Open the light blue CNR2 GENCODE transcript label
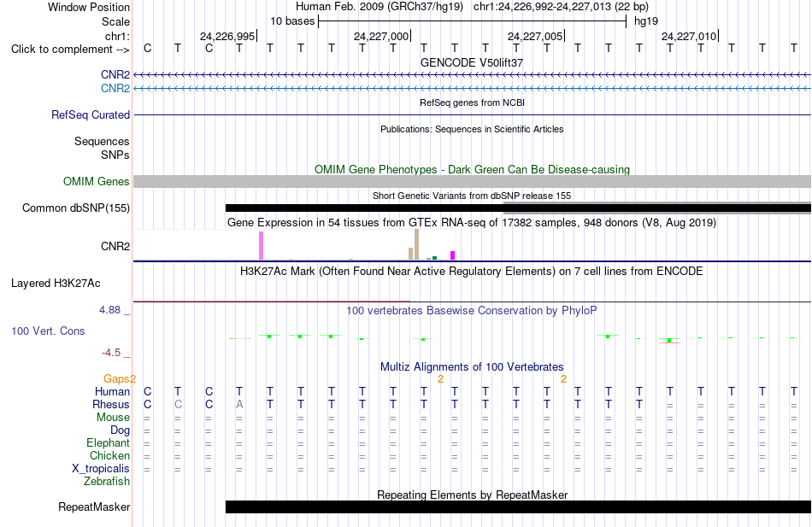Image resolution: width=812 pixels, height=527 pixels. tap(115, 88)
